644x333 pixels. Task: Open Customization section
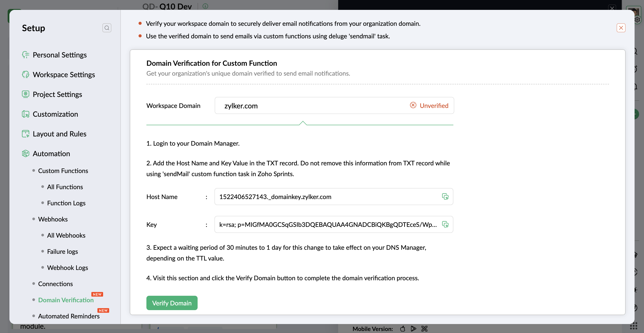click(x=55, y=114)
